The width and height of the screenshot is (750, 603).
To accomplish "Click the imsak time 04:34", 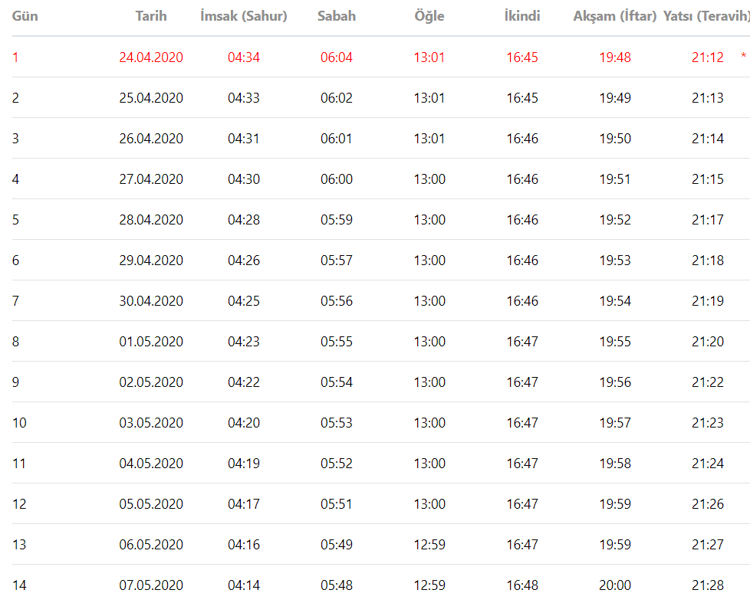I will coord(243,57).
